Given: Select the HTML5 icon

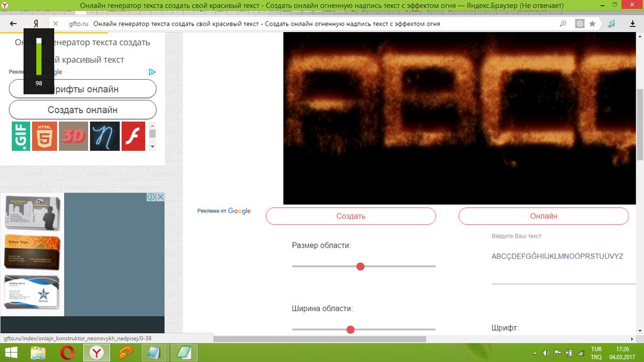Looking at the screenshot, I should pos(45,136).
